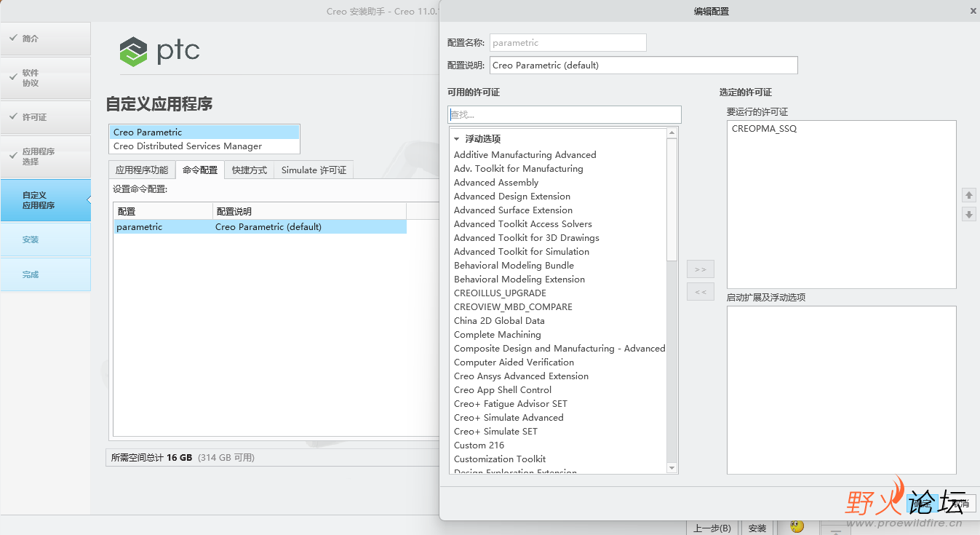The image size is (980, 535).
Task: Click the 上一步(B) button
Action: click(712, 528)
